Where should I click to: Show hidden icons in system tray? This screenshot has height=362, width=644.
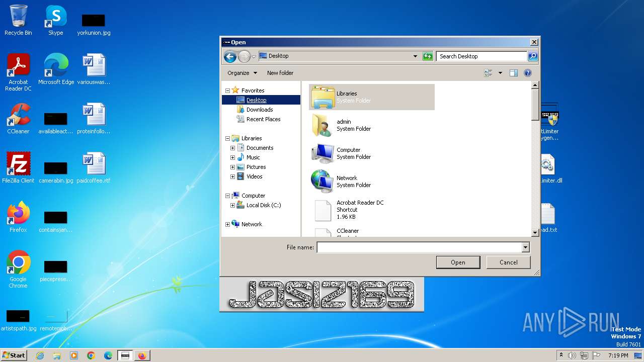click(561, 355)
